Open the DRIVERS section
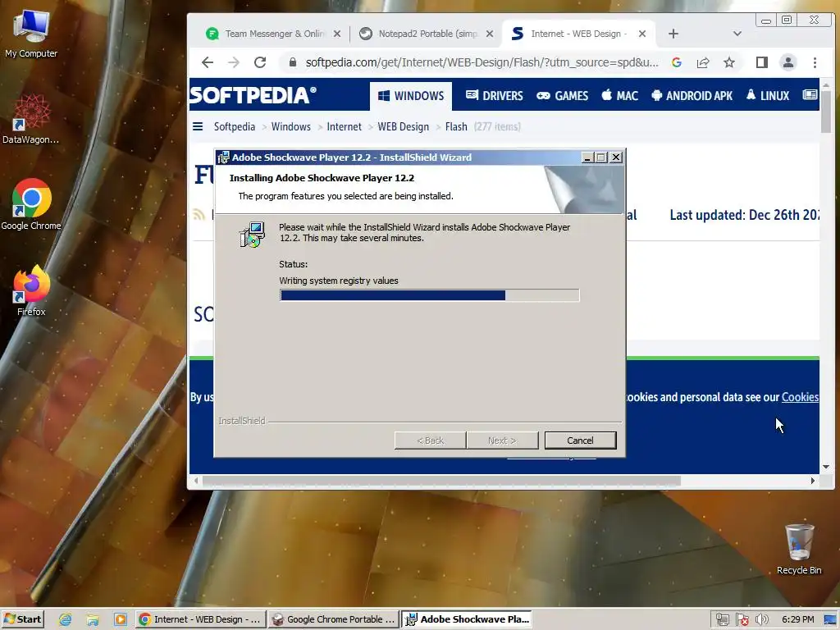Viewport: 840px width, 630px height. 494,96
